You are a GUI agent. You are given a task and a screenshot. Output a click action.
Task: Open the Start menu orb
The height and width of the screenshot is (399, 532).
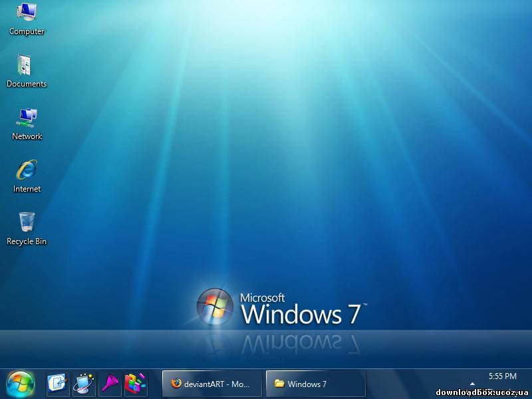tap(21, 384)
